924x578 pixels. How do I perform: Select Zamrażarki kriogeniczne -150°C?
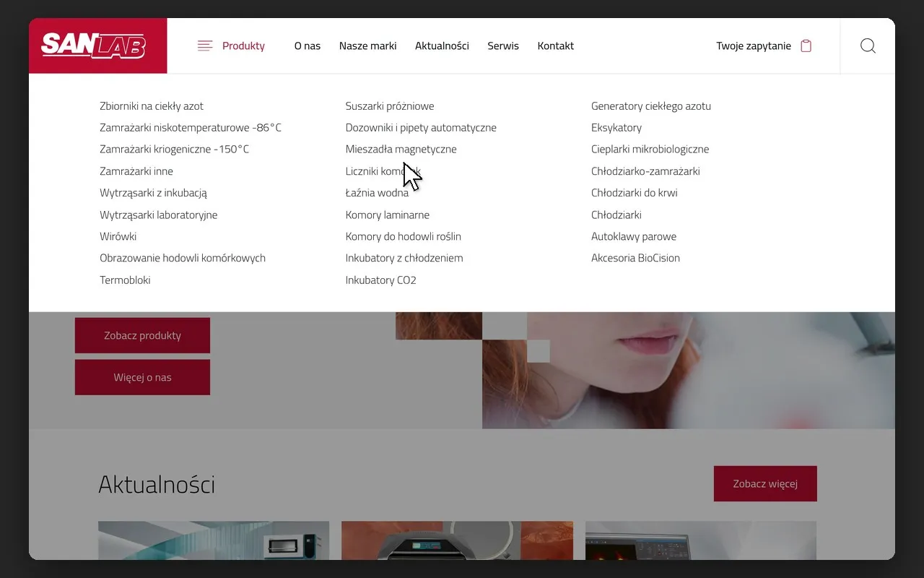click(175, 150)
